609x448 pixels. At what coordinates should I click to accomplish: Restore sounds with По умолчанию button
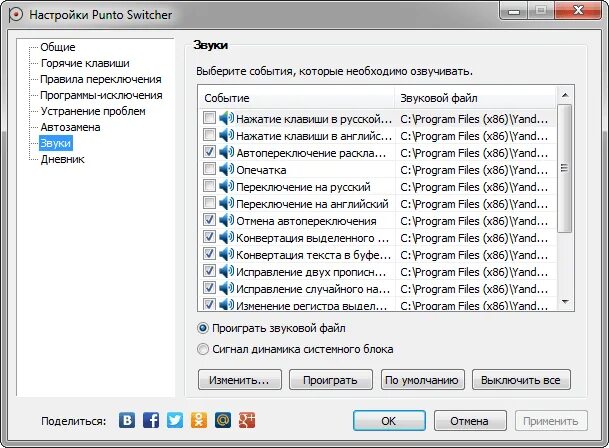(x=423, y=380)
